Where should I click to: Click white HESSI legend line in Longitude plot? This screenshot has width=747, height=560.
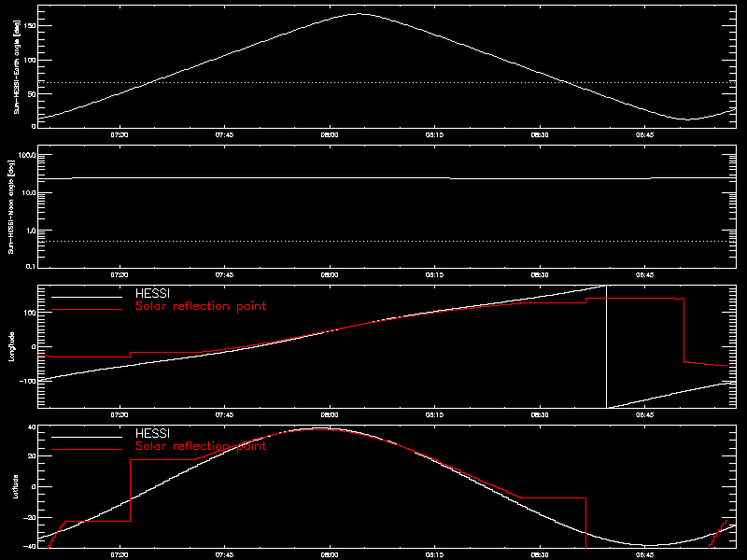click(x=87, y=297)
